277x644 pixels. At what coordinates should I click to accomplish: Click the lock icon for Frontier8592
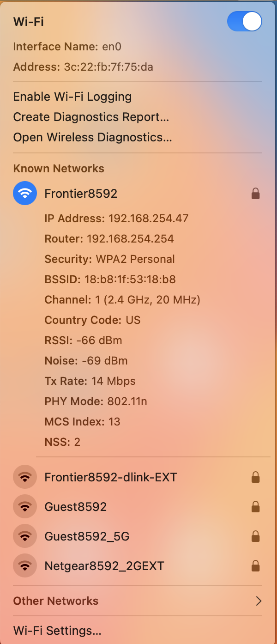pos(255,194)
